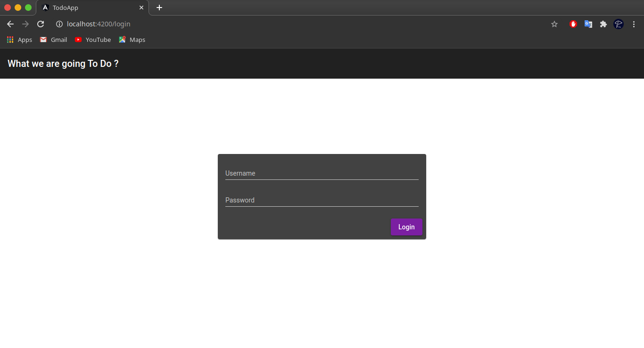This screenshot has width=644, height=348.
Task: Bookmark this page with the star icon
Action: click(554, 24)
